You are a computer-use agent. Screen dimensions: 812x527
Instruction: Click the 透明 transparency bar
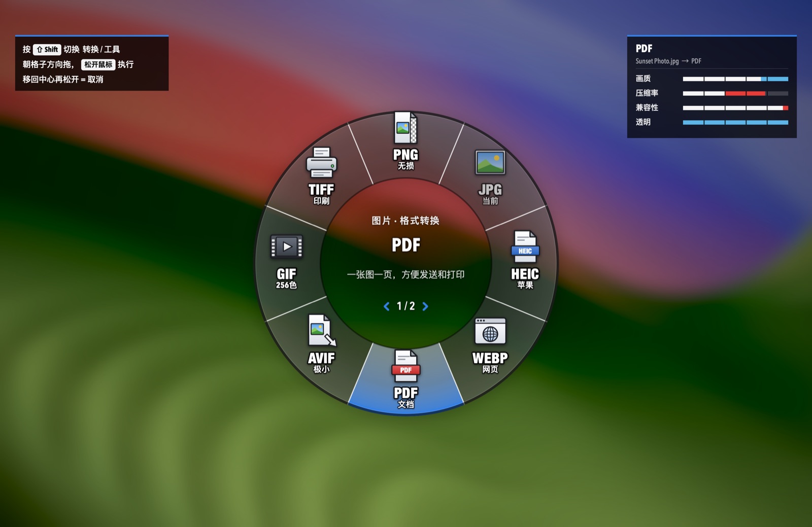(x=735, y=122)
